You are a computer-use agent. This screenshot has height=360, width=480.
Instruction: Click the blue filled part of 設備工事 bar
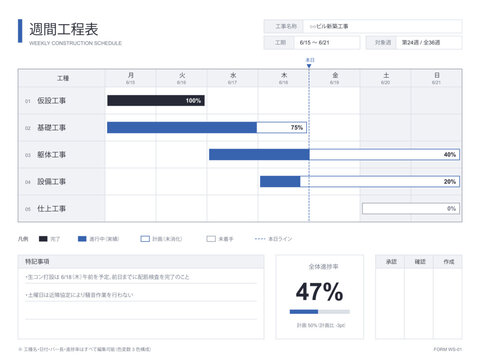tap(280, 182)
